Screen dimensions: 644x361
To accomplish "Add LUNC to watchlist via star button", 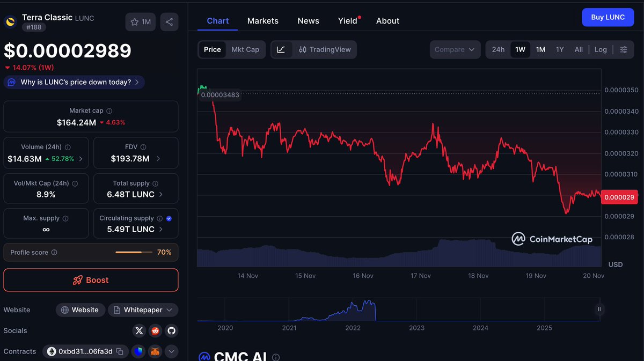I will pos(141,22).
